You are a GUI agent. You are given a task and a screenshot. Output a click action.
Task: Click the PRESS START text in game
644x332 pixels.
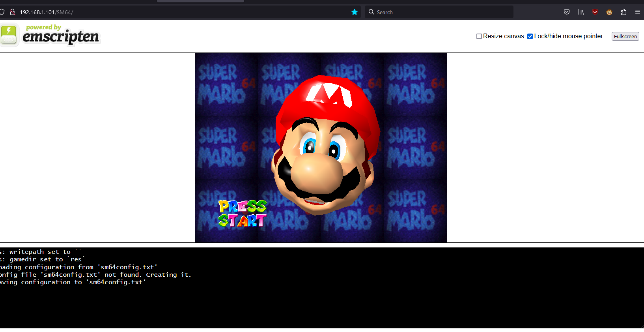tap(243, 213)
